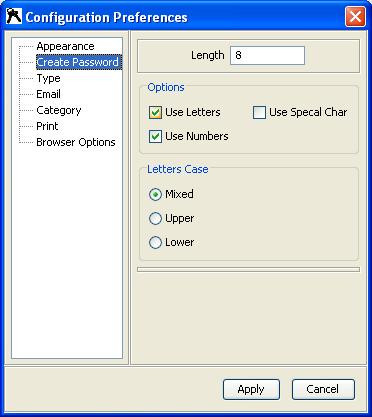Click the Use Numbers label text
Image resolution: width=372 pixels, height=417 pixels.
[197, 136]
